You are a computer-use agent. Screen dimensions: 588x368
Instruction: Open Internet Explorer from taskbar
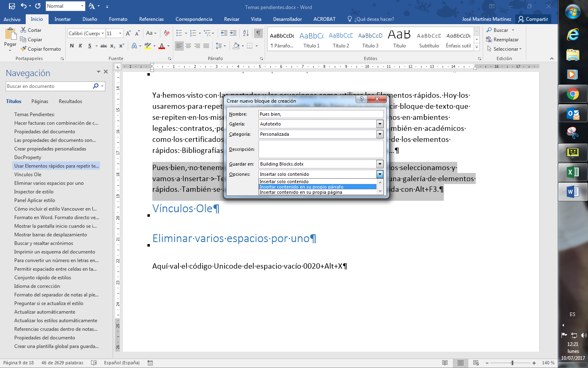point(573,35)
